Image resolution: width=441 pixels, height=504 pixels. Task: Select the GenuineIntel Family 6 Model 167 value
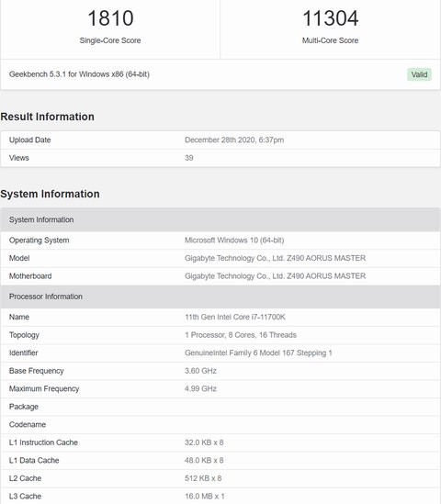(x=258, y=353)
